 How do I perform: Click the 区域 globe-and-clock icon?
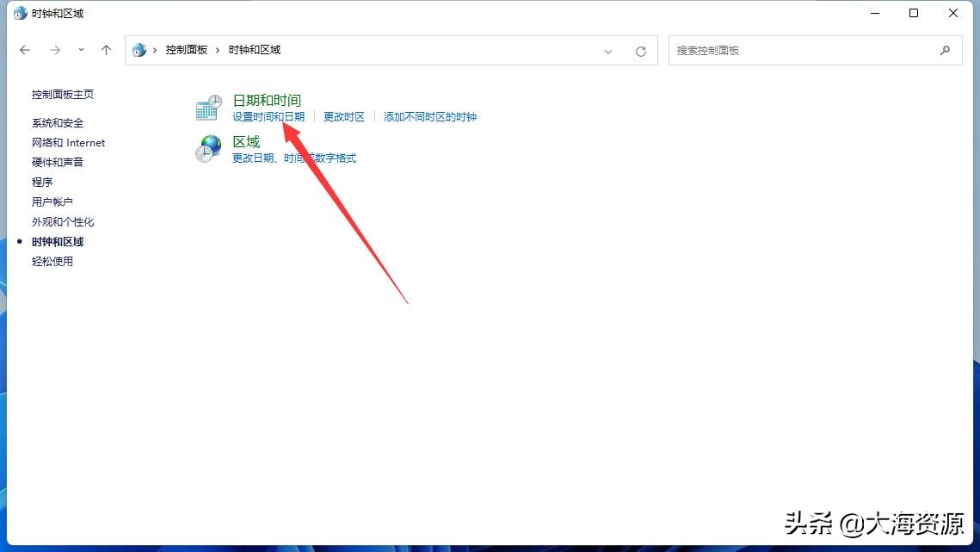click(207, 148)
